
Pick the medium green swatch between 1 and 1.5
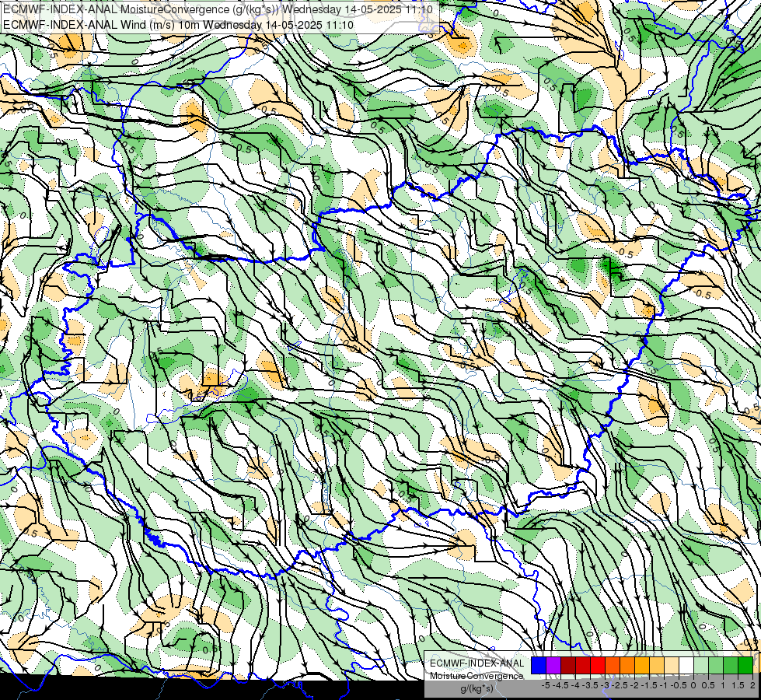click(731, 666)
